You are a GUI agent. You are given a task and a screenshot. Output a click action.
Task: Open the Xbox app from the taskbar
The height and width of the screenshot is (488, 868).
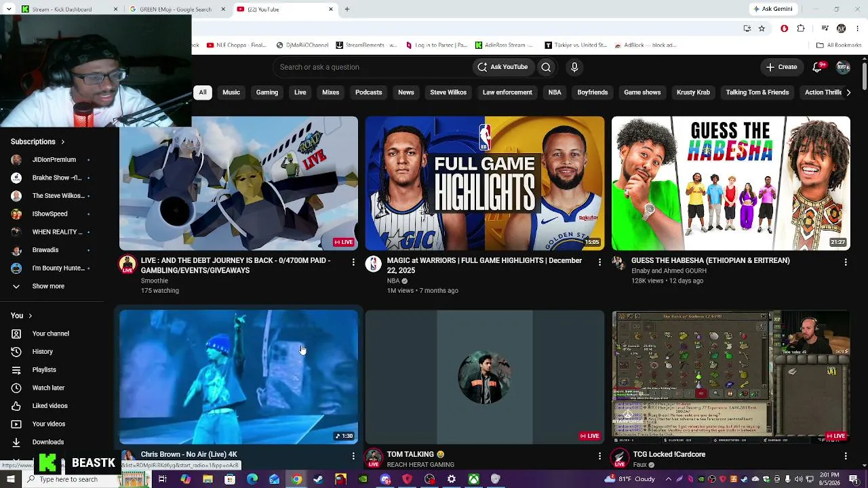point(473,479)
